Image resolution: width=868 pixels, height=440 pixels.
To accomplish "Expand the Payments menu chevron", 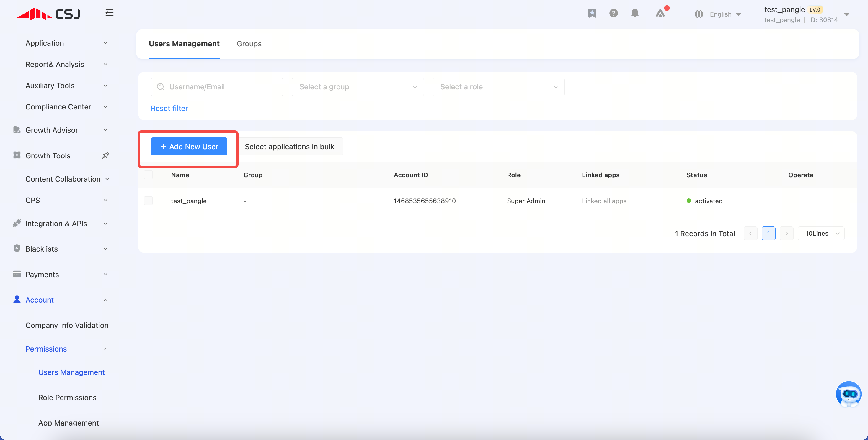I will pos(105,274).
